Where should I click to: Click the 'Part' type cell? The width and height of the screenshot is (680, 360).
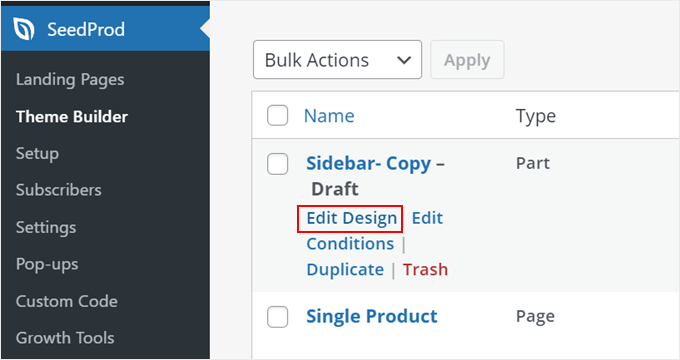(533, 164)
